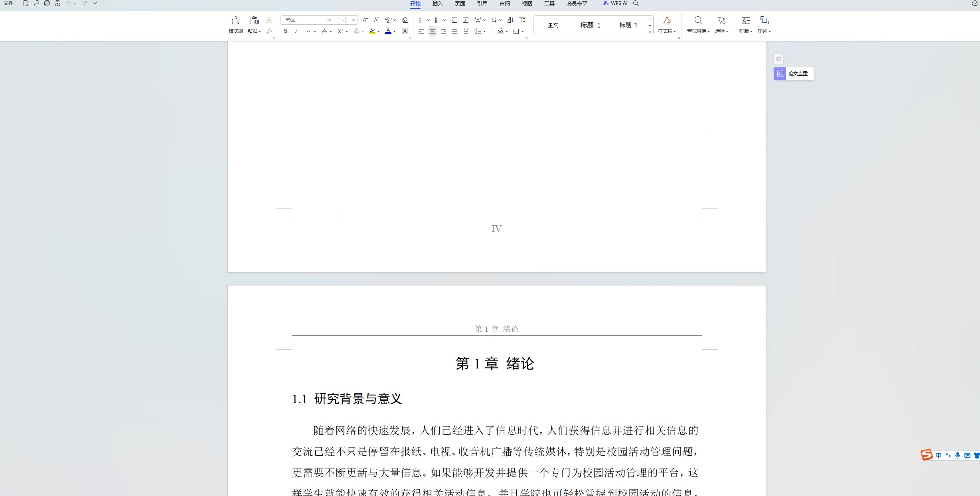
Task: Click the search icon next to WPS AI
Action: [x=636, y=4]
